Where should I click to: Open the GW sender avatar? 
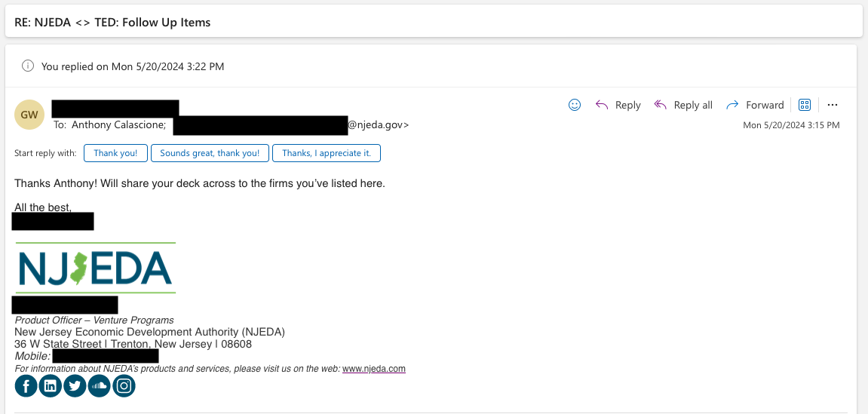29,115
